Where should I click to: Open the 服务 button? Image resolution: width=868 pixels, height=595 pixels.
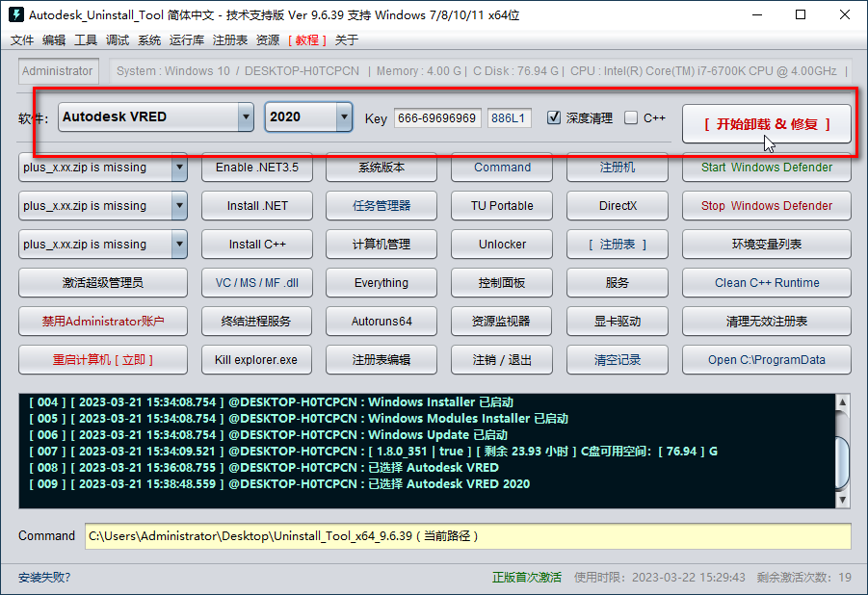point(618,283)
